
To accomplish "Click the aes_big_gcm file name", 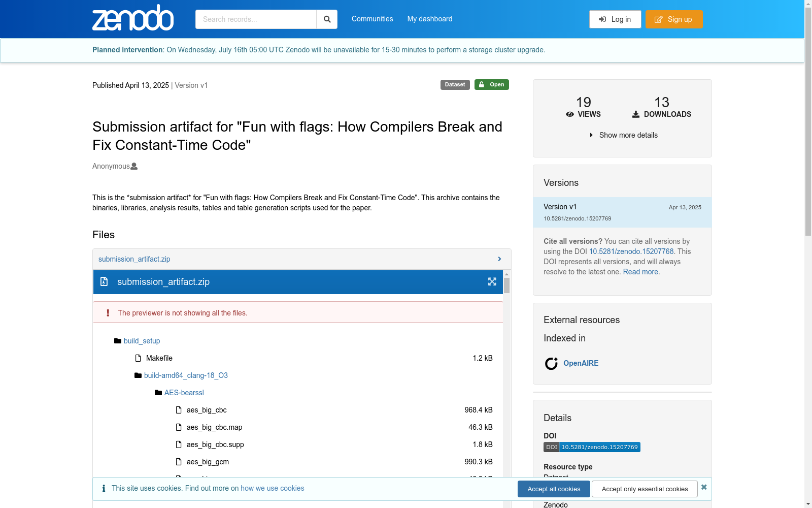I will tap(208, 462).
